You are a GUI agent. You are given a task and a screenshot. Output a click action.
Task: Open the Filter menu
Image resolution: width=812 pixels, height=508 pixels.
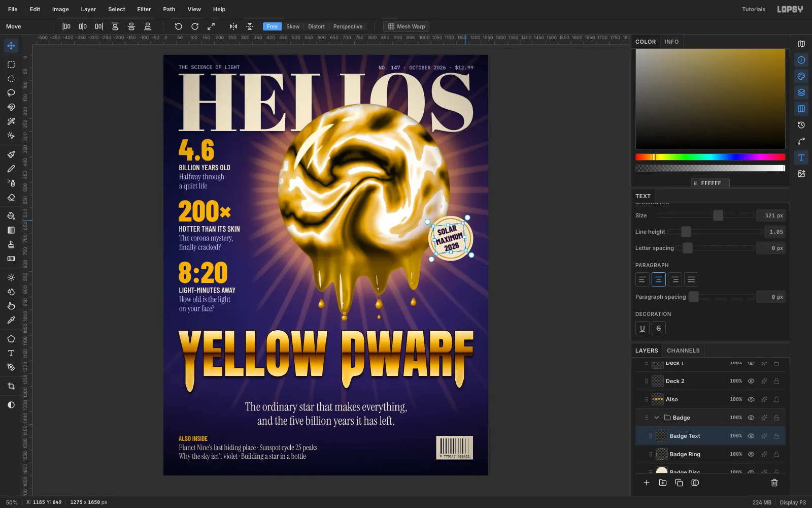(144, 9)
